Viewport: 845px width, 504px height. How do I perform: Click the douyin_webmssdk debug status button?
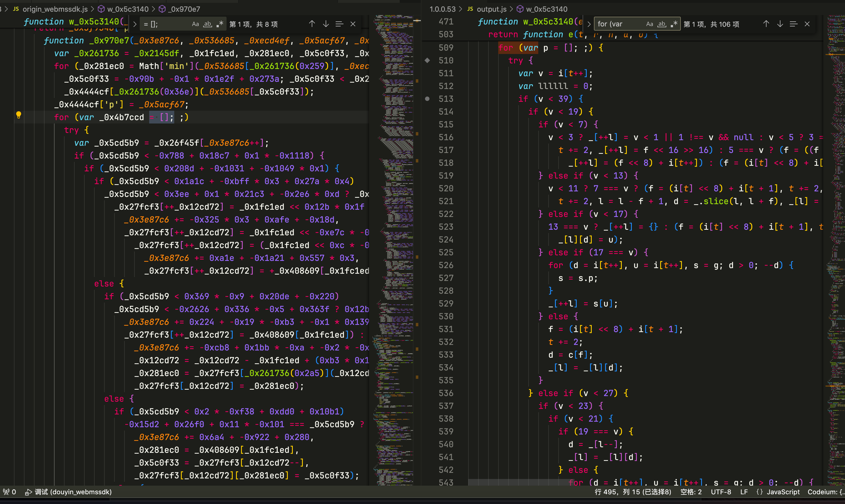[69, 492]
